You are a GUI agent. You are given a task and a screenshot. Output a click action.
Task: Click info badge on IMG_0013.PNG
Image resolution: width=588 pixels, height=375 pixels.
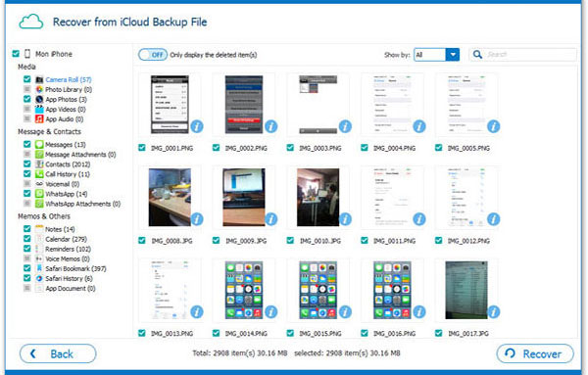click(x=197, y=311)
